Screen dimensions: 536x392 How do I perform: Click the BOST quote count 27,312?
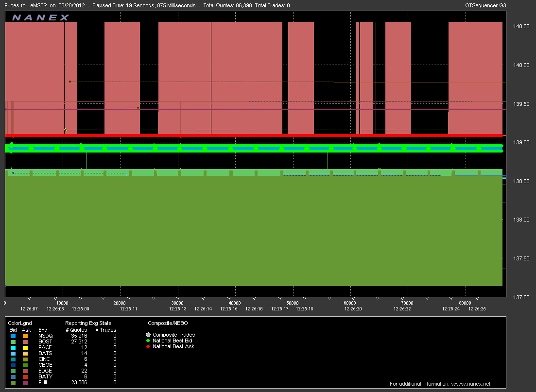point(79,342)
